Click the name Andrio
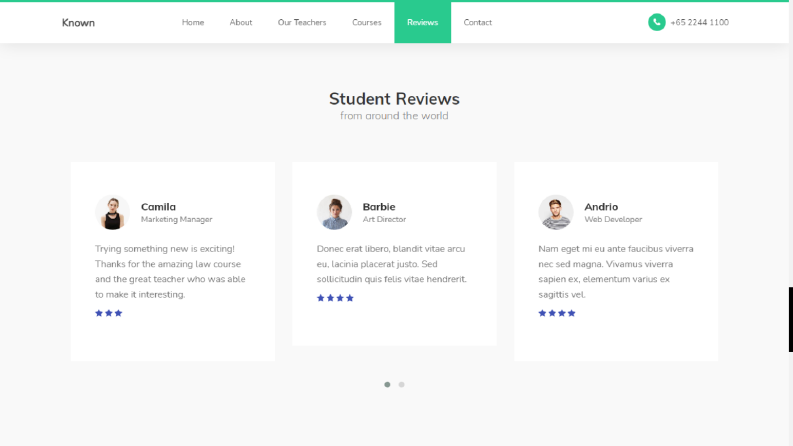The image size is (793, 446). (601, 207)
